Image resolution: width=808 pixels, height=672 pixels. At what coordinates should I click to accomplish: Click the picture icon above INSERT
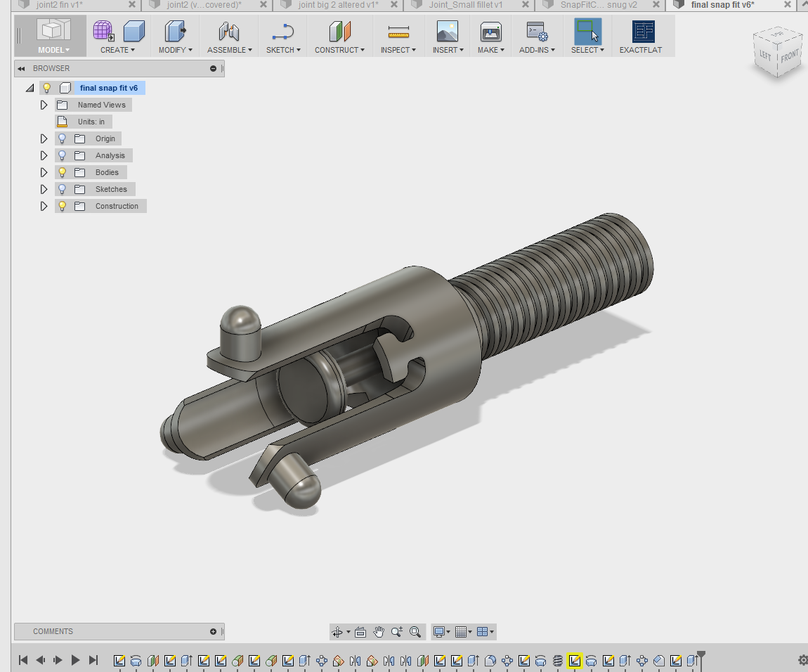point(448,31)
